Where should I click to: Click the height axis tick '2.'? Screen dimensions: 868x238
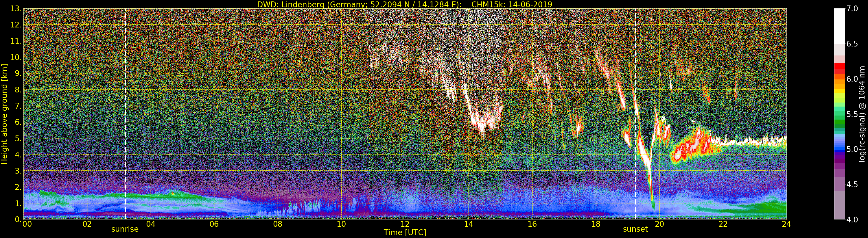pyautogui.click(x=18, y=187)
